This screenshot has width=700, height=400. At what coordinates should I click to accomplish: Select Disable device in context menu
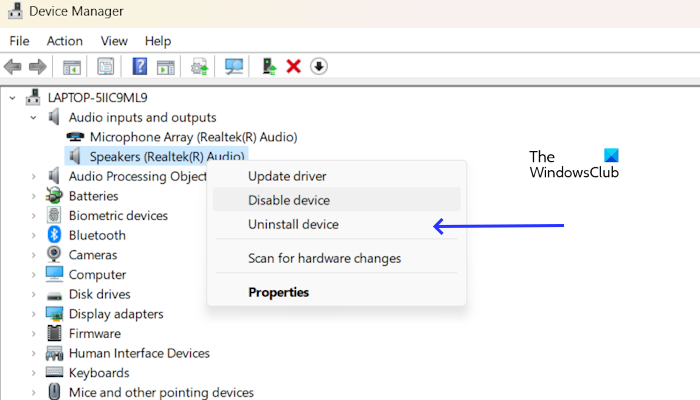(x=289, y=200)
